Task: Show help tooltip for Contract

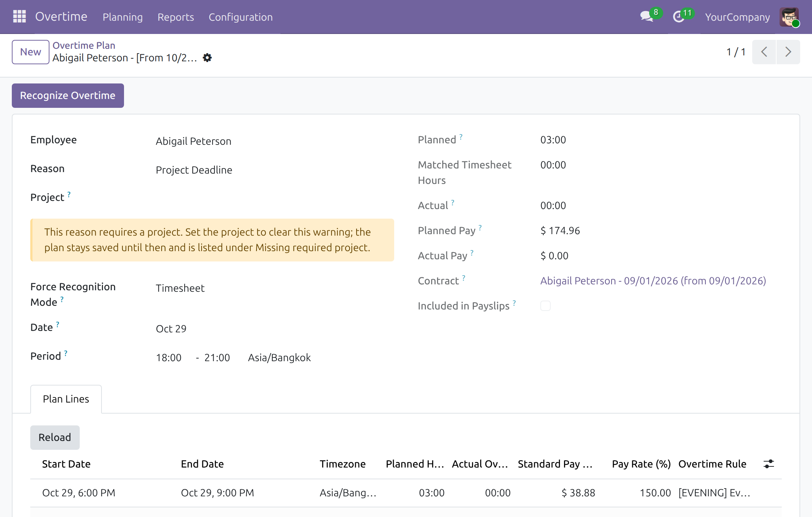Action: point(464,277)
